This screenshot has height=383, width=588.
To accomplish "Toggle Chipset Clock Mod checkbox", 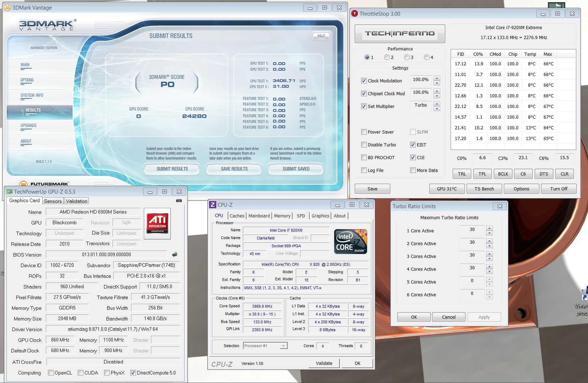I will tap(364, 93).
